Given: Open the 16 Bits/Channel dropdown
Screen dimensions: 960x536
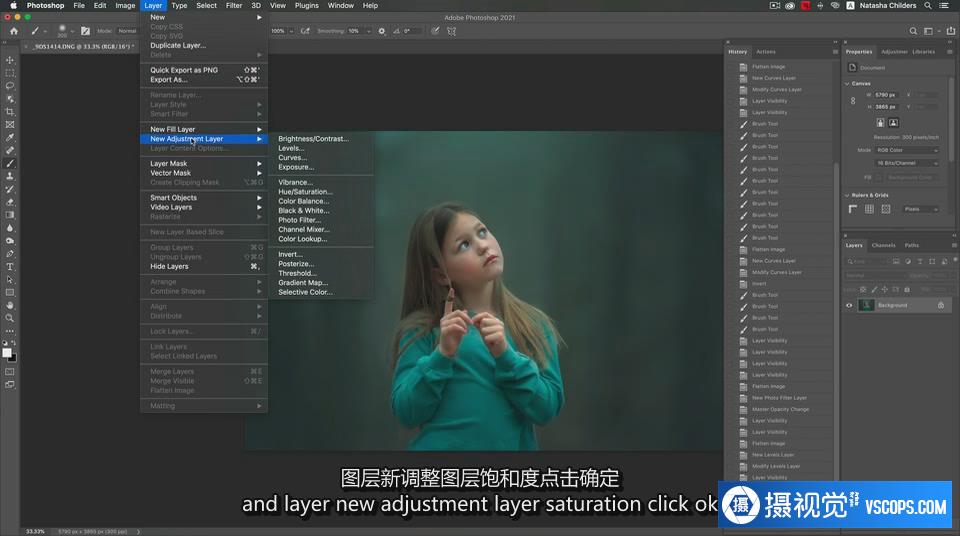Looking at the screenshot, I should click(x=907, y=163).
